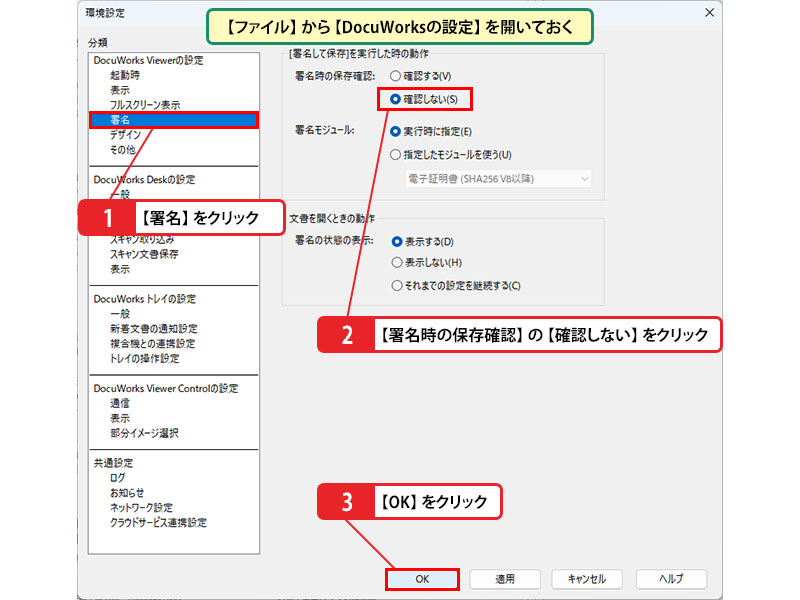This screenshot has width=800, height=600.
Task: Select 部分イメージ選択 in the category list
Action: click(x=144, y=433)
